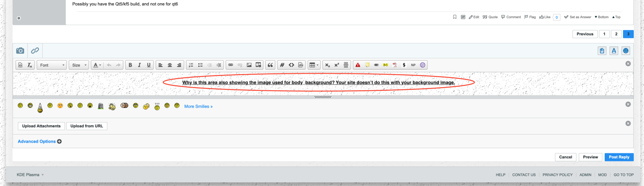The image size is (644, 186).
Task: Apply subscript formatting
Action: coord(327,65)
